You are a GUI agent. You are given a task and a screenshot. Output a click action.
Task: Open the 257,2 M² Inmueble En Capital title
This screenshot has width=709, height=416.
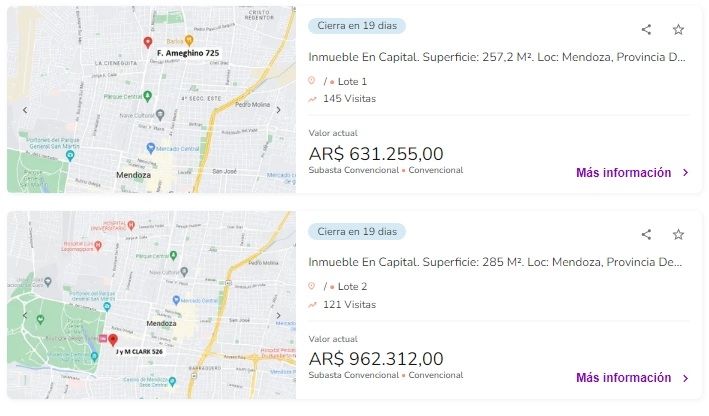pyautogui.click(x=497, y=57)
